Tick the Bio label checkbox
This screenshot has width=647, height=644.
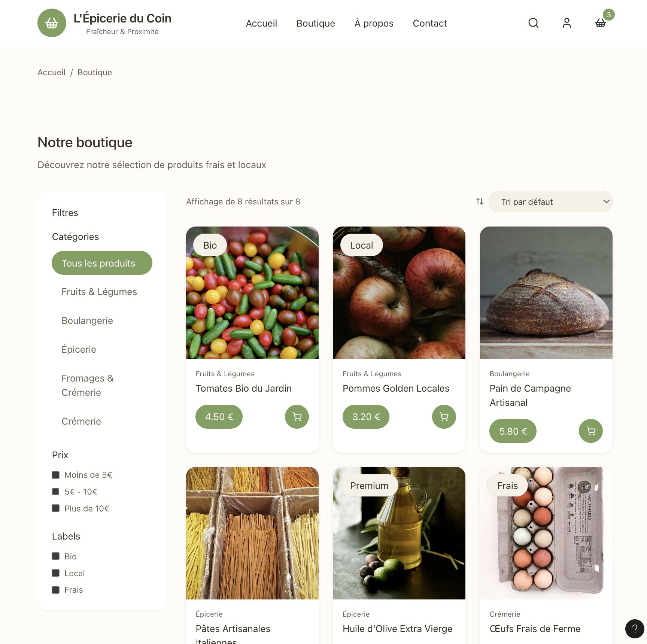[x=56, y=556]
